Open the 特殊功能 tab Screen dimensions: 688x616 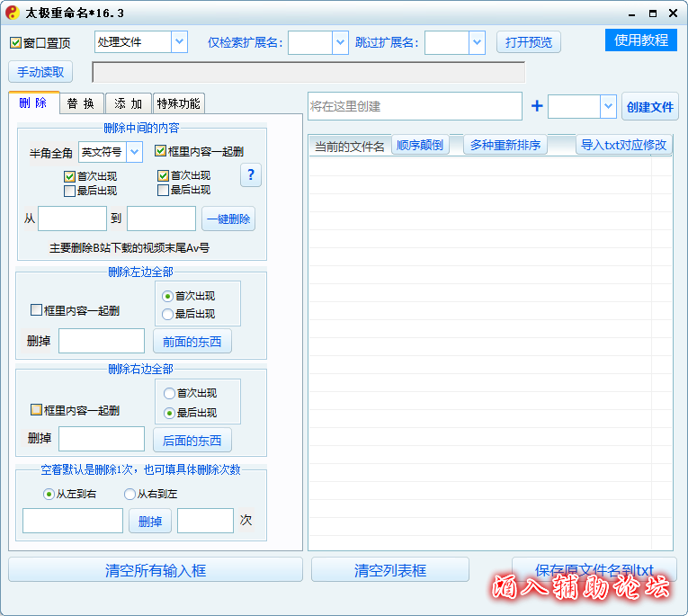pyautogui.click(x=178, y=103)
